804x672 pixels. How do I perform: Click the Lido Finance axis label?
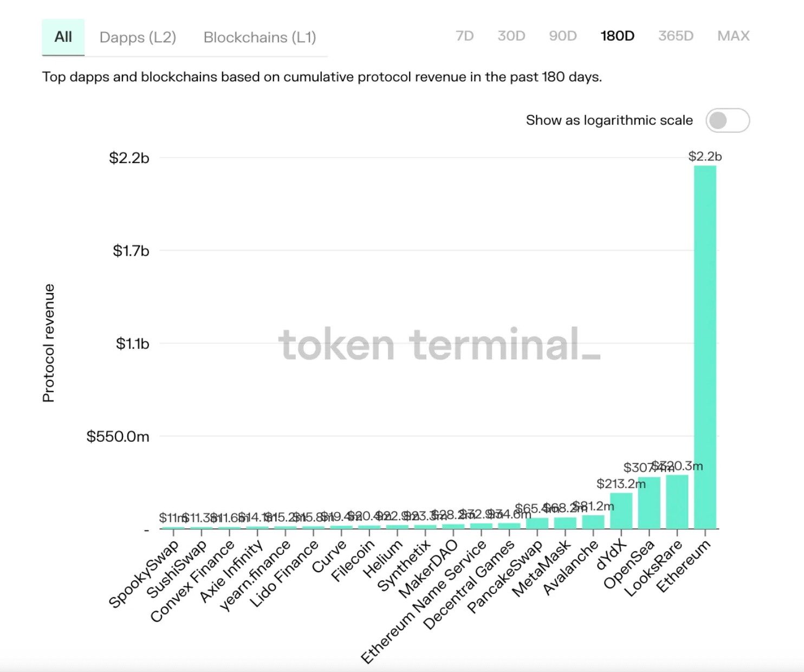(x=283, y=574)
